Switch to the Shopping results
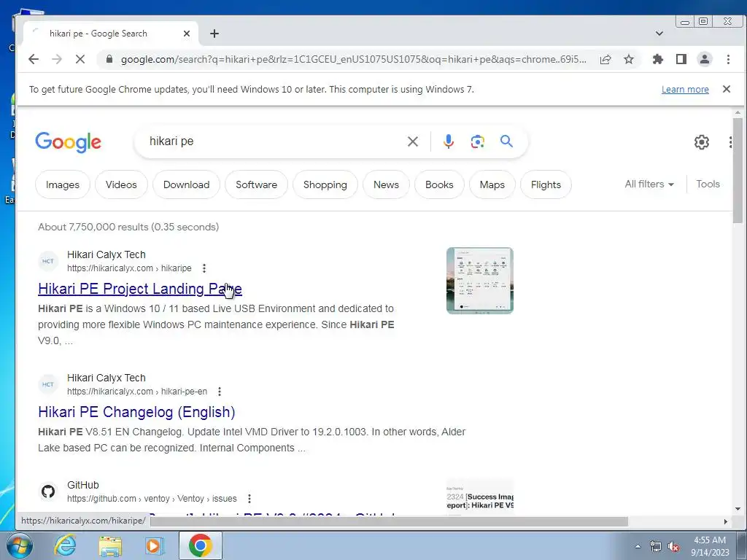The width and height of the screenshot is (747, 560). coord(325,184)
